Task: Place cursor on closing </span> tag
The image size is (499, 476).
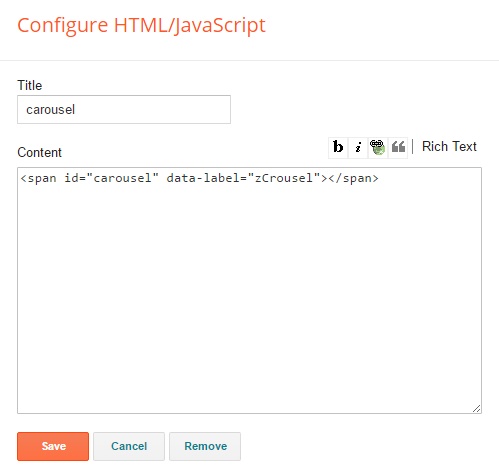Action: [354, 178]
